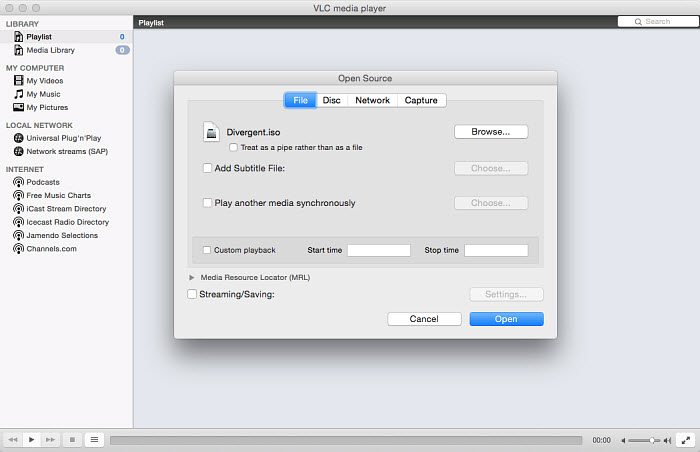Click the 00:00 elapsed time display
This screenshot has height=452, width=700.
point(601,440)
